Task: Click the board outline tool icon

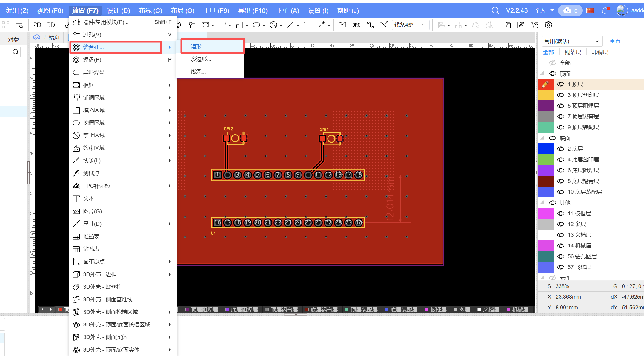Action: pyautogui.click(x=205, y=25)
